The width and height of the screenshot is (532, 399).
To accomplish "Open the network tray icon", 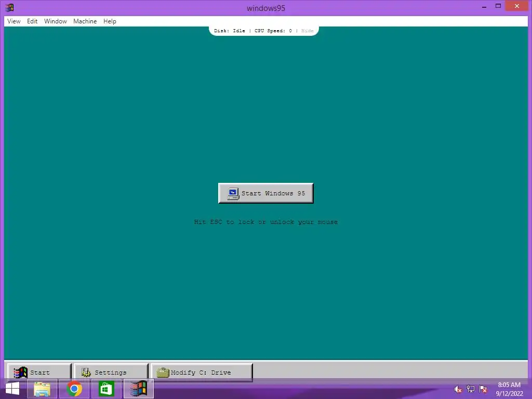I will click(471, 389).
